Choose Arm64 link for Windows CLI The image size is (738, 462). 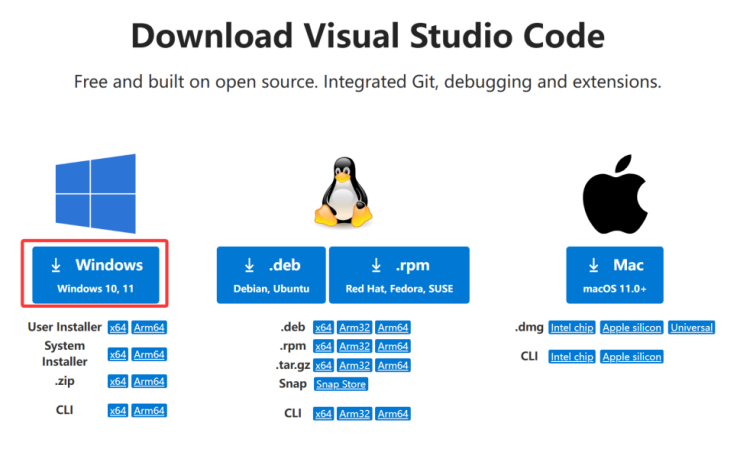tap(150, 410)
